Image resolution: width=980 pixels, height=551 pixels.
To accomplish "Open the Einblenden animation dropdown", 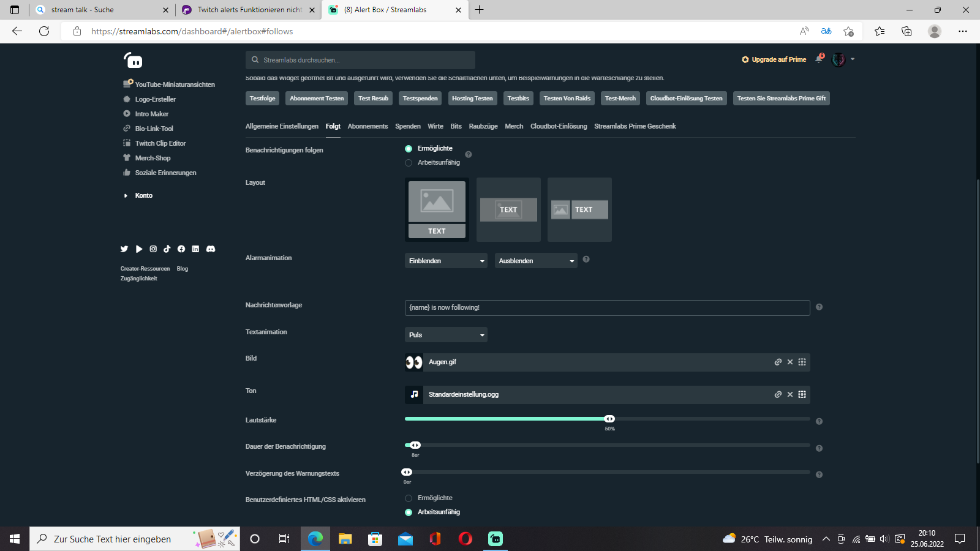I will point(446,261).
